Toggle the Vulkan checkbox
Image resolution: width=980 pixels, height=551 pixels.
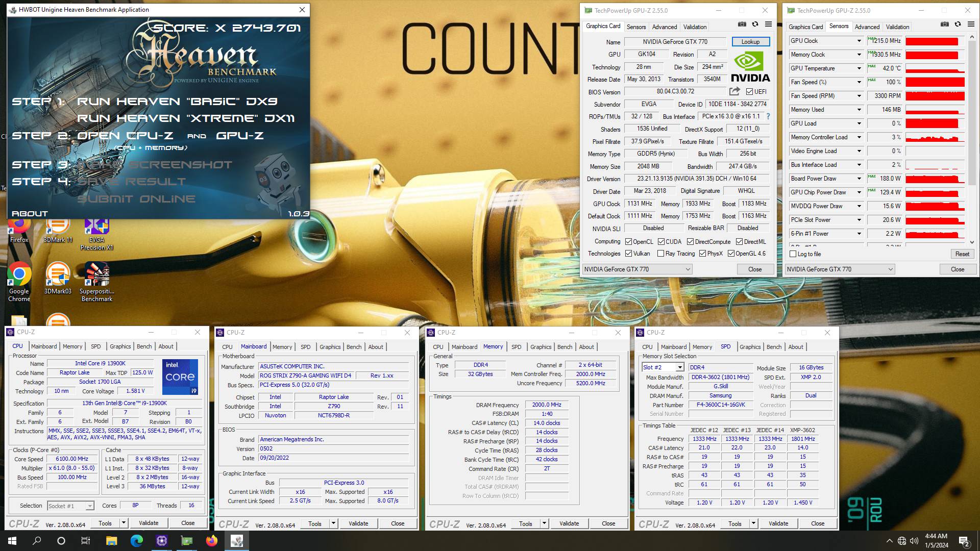pyautogui.click(x=629, y=254)
